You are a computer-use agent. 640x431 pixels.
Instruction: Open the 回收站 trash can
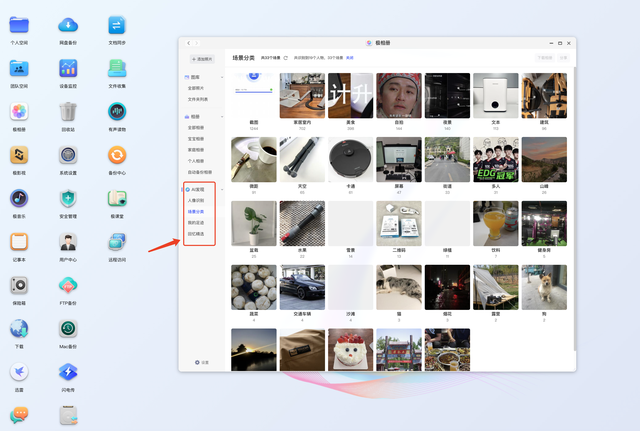coord(68,112)
